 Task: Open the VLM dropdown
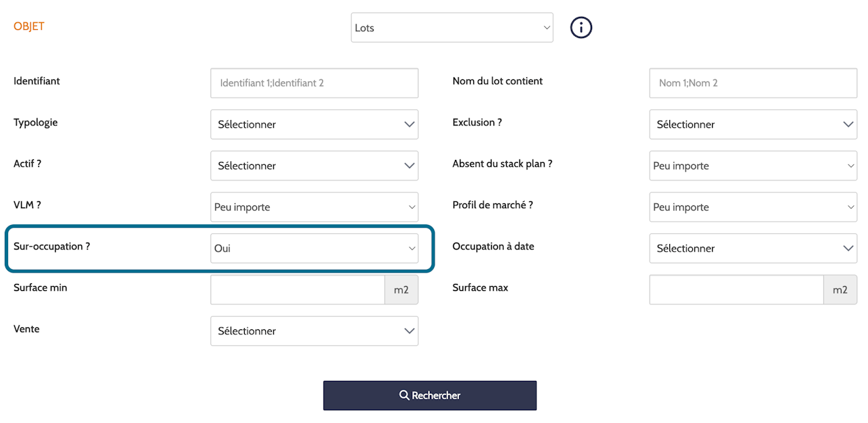pyautogui.click(x=314, y=207)
